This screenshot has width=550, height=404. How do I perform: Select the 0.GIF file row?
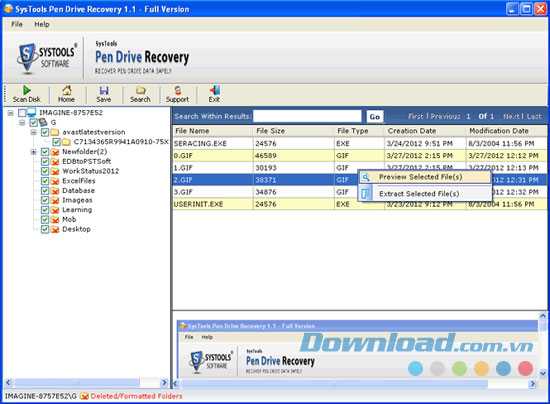[360, 156]
